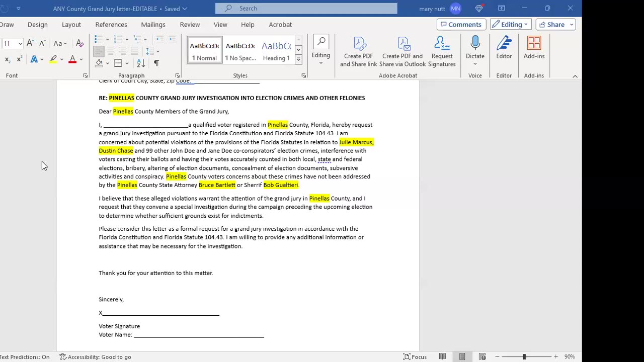Viewport: 644px width, 362px height.
Task: Collapse the ribbon with the chevron
Action: 575,76
